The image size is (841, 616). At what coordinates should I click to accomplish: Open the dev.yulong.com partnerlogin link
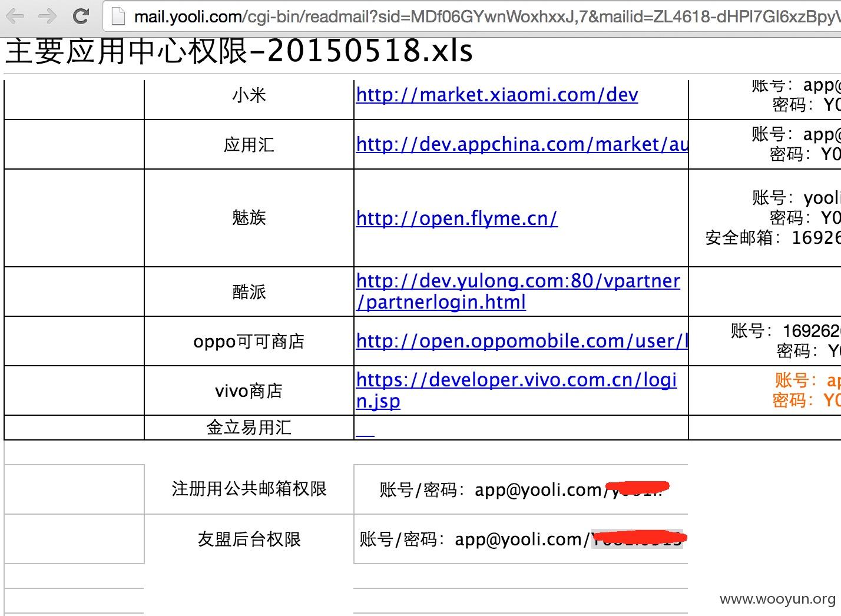(x=518, y=292)
